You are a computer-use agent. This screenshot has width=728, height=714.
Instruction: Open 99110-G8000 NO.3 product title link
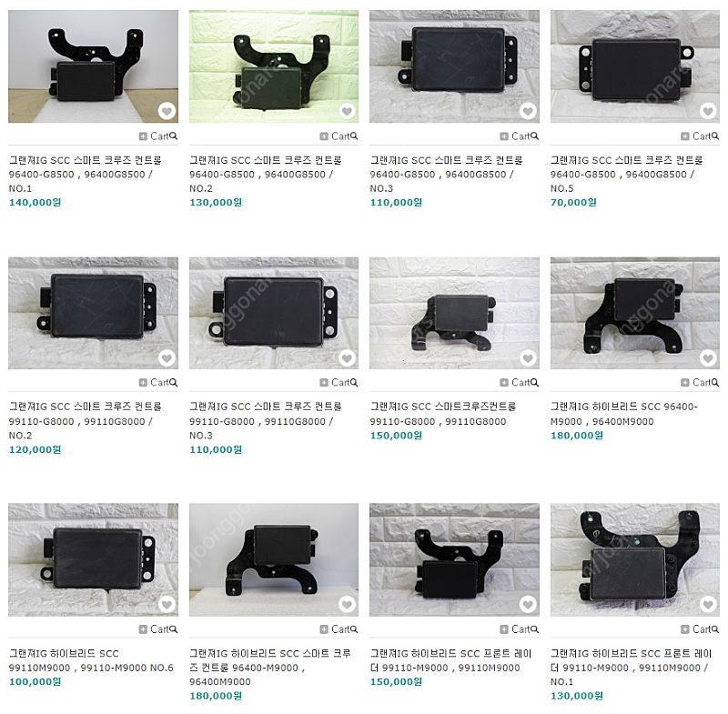tap(266, 421)
